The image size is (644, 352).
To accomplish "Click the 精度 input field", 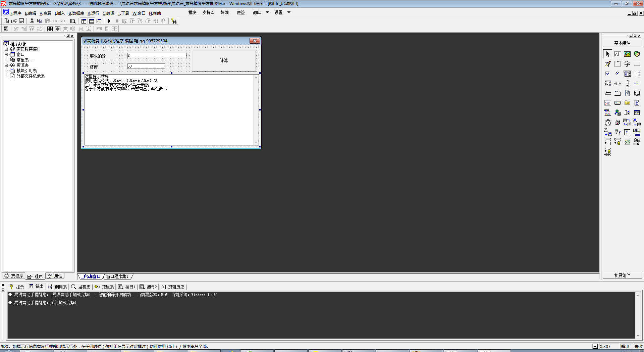I will pos(146,66).
